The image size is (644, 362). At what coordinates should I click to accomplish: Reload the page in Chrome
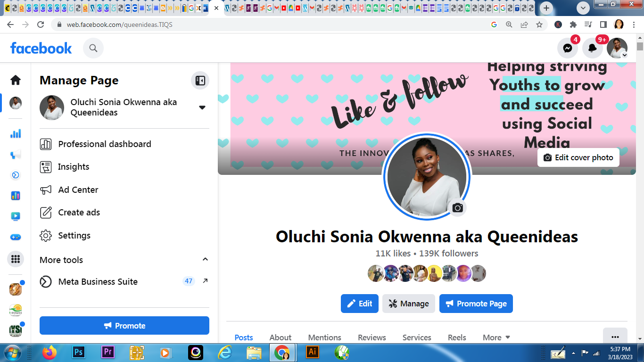tap(41, 25)
